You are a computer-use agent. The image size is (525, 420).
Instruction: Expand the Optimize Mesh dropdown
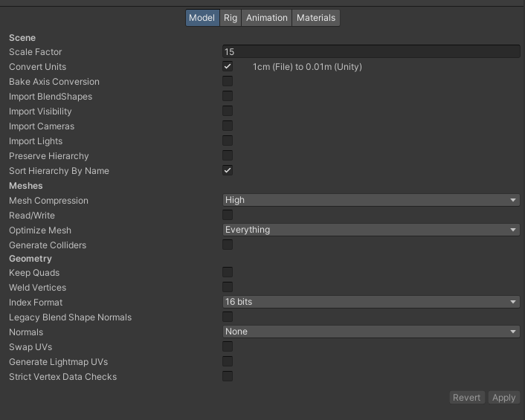pyautogui.click(x=370, y=230)
